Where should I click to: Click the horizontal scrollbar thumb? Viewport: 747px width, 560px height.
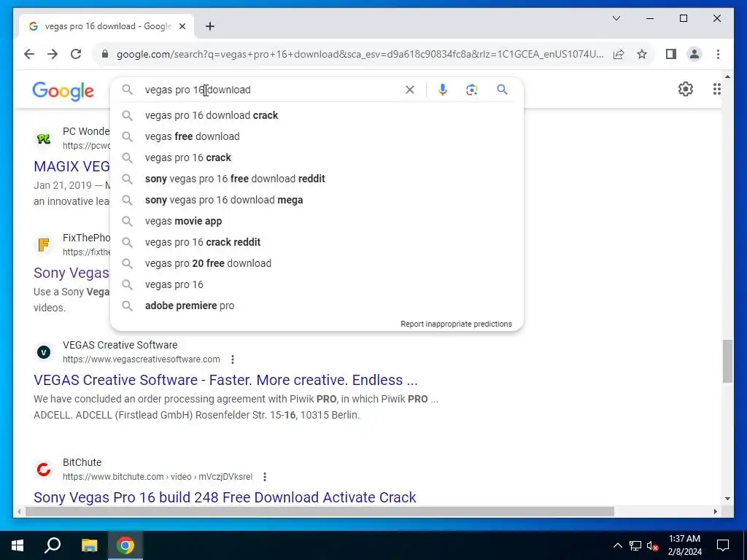pos(320,512)
